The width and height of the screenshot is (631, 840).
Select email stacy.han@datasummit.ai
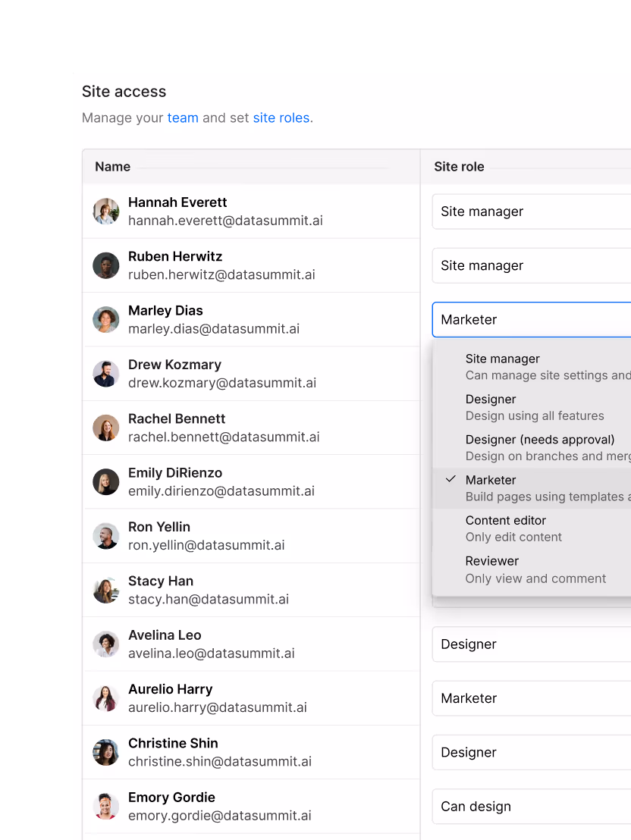pos(209,600)
